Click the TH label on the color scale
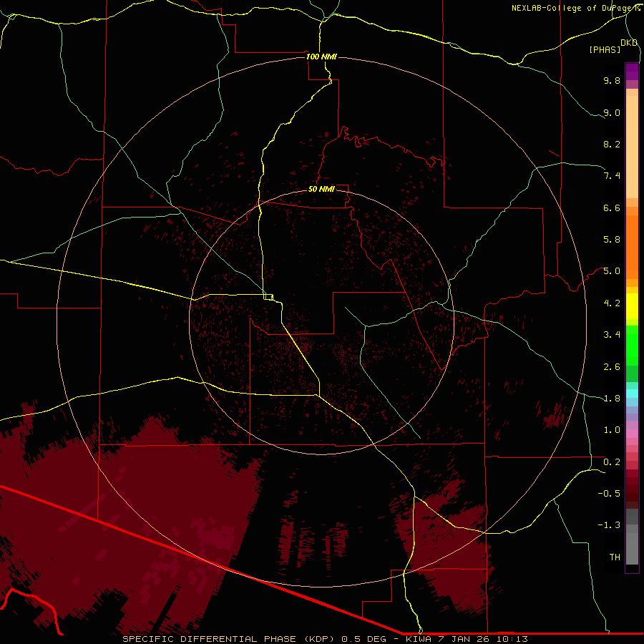644x644 pixels. point(615,557)
